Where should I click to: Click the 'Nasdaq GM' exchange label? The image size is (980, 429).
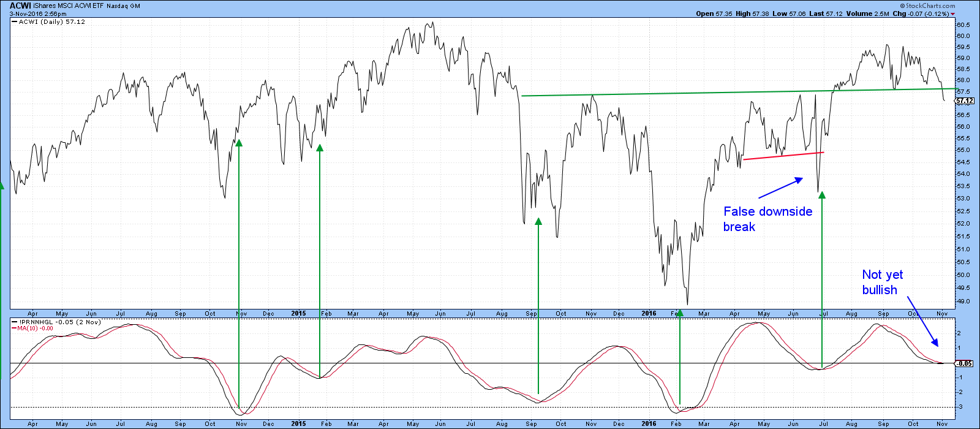coord(122,6)
